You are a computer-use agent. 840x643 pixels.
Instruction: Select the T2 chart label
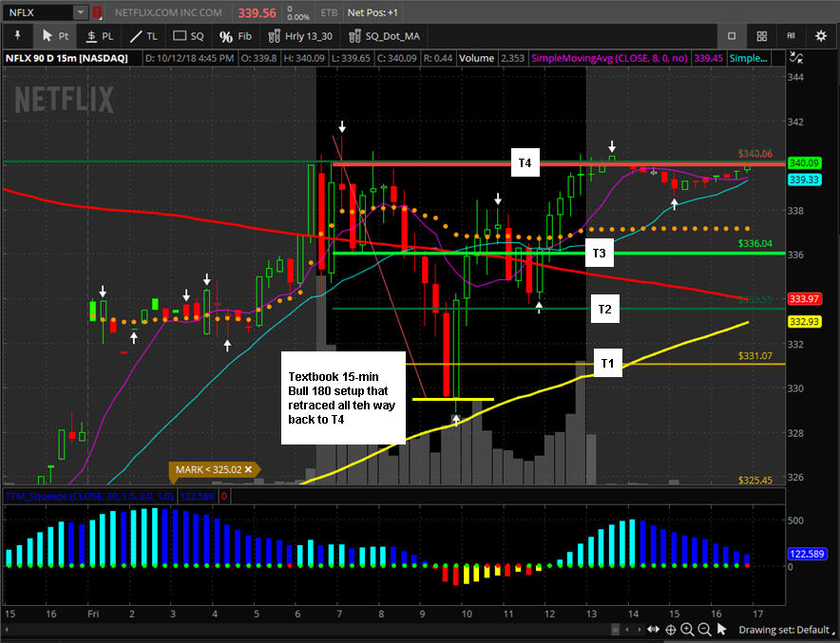pyautogui.click(x=605, y=309)
